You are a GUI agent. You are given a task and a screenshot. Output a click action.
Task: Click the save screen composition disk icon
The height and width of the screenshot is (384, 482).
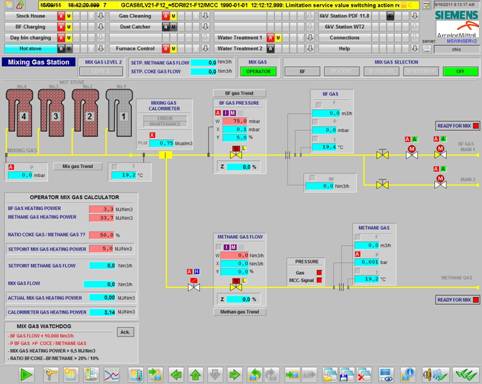[x=347, y=375]
